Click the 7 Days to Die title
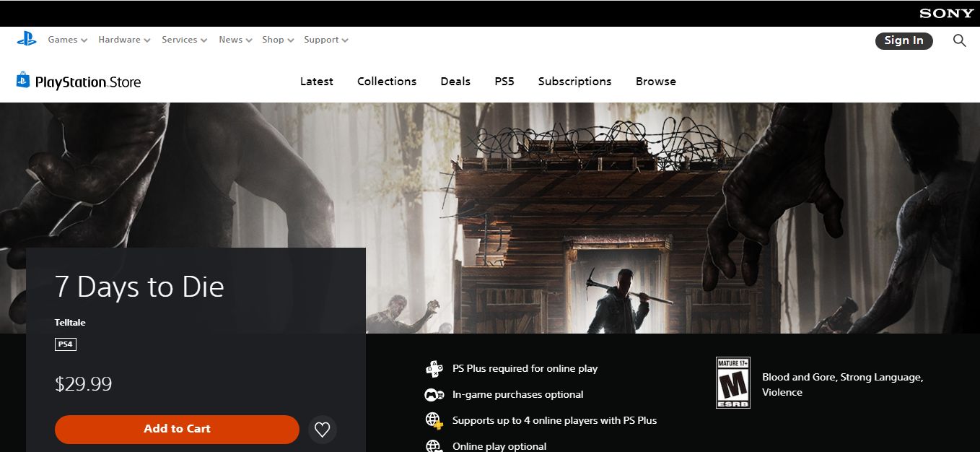Screen dimensions: 980x452 (139, 287)
